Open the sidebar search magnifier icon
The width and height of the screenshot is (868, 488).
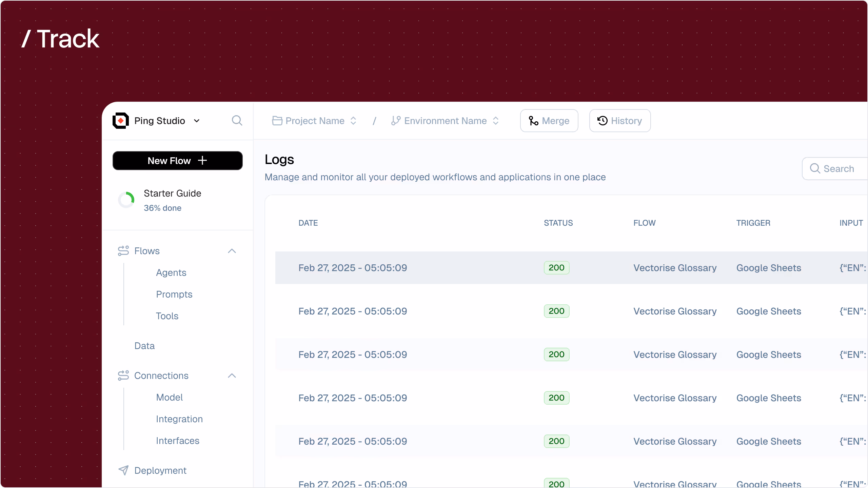pos(237,121)
